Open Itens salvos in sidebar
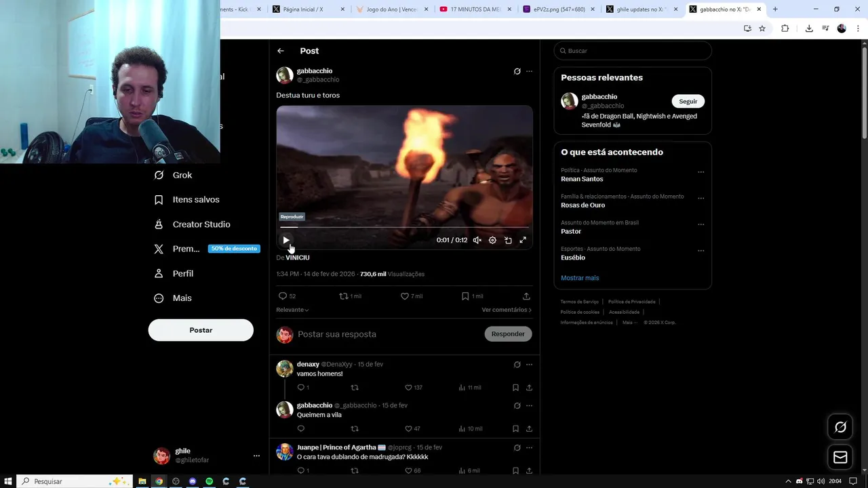The image size is (868, 488). [187, 199]
